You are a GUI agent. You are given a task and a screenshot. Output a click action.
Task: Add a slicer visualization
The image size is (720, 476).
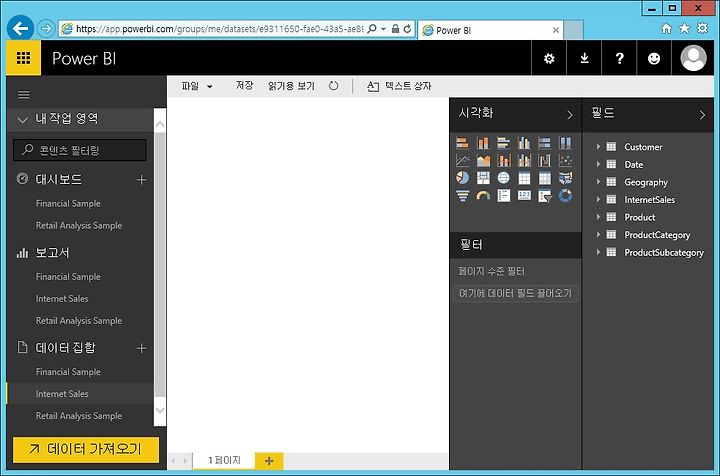coord(545,196)
